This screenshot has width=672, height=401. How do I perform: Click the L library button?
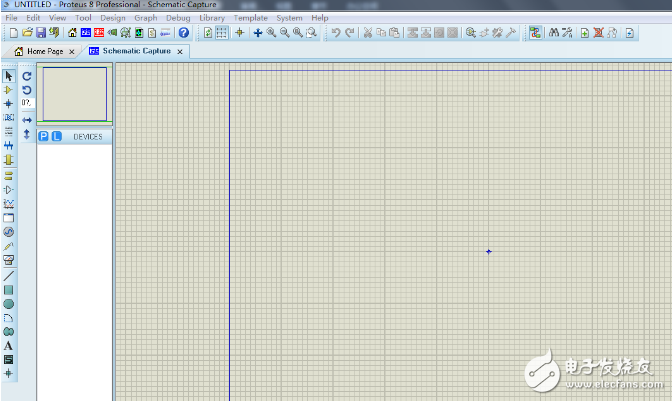pos(56,136)
